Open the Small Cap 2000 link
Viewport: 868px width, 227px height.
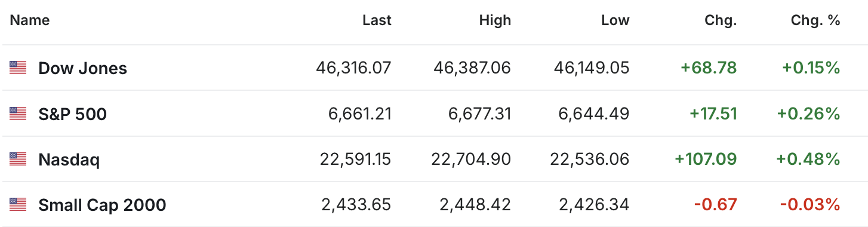point(102,205)
